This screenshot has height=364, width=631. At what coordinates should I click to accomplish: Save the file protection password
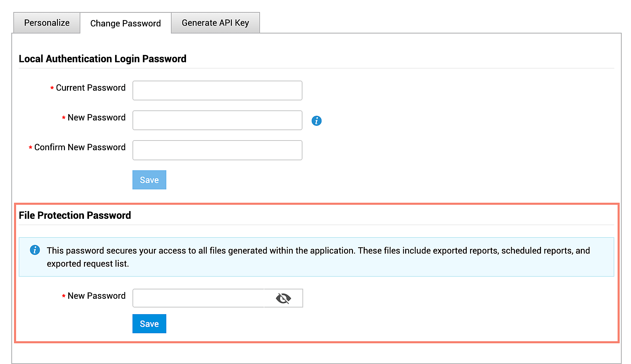pyautogui.click(x=149, y=324)
